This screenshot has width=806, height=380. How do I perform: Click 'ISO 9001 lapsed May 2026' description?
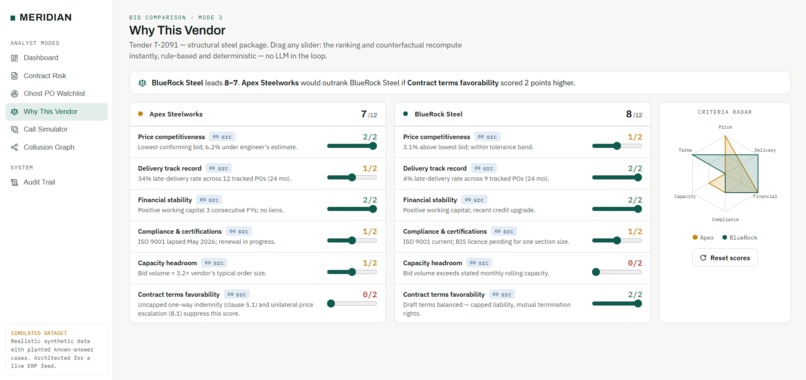(207, 242)
